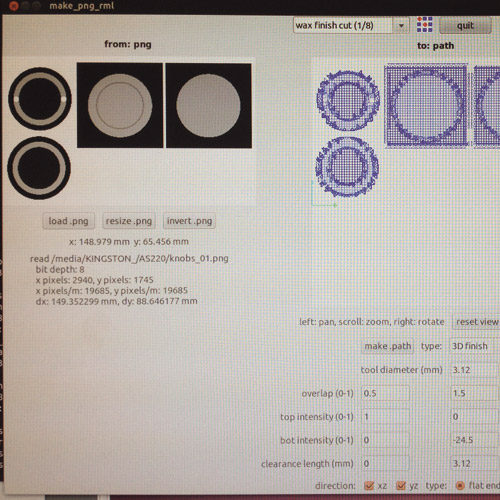The height and width of the screenshot is (500, 500).
Task: Select the flat end radio button
Action: (x=460, y=486)
